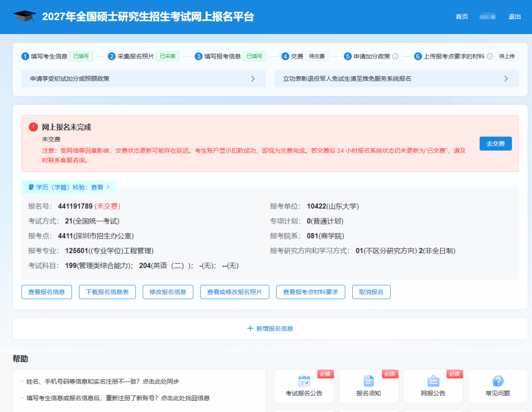Screen dimensions: 532x412
Task: Click the step 1 circle number icon
Action: tap(25, 56)
